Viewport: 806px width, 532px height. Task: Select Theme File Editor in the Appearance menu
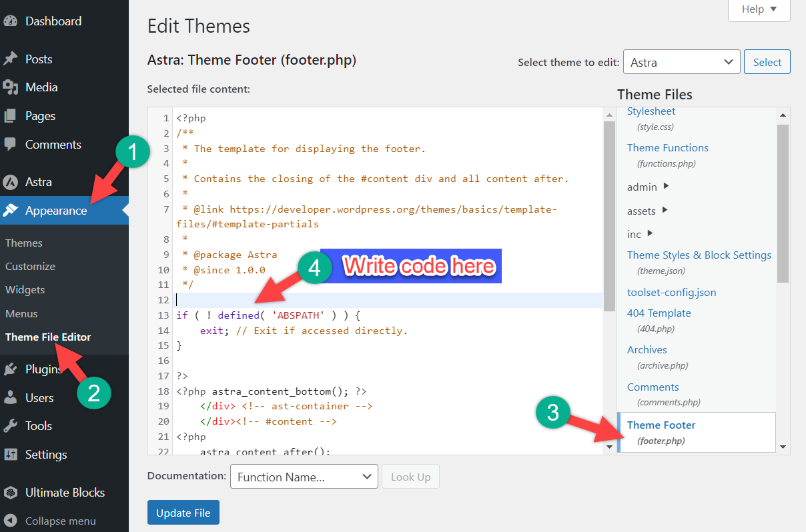coord(47,337)
